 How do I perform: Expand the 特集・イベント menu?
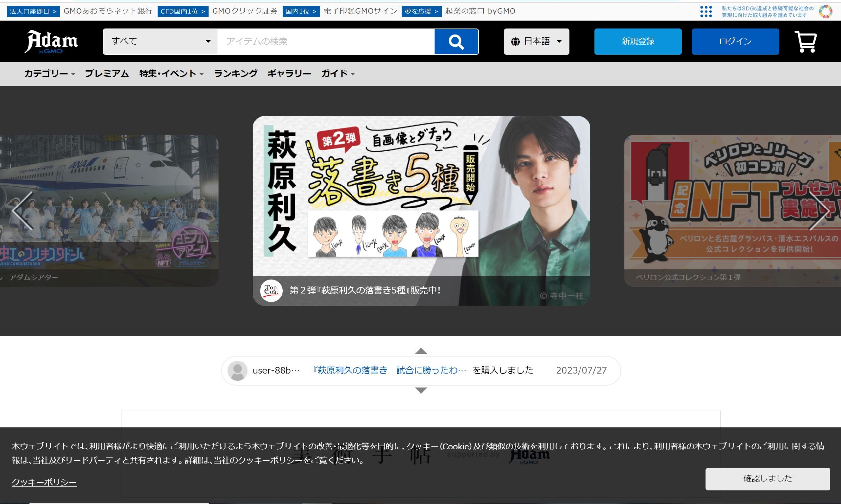tap(171, 73)
